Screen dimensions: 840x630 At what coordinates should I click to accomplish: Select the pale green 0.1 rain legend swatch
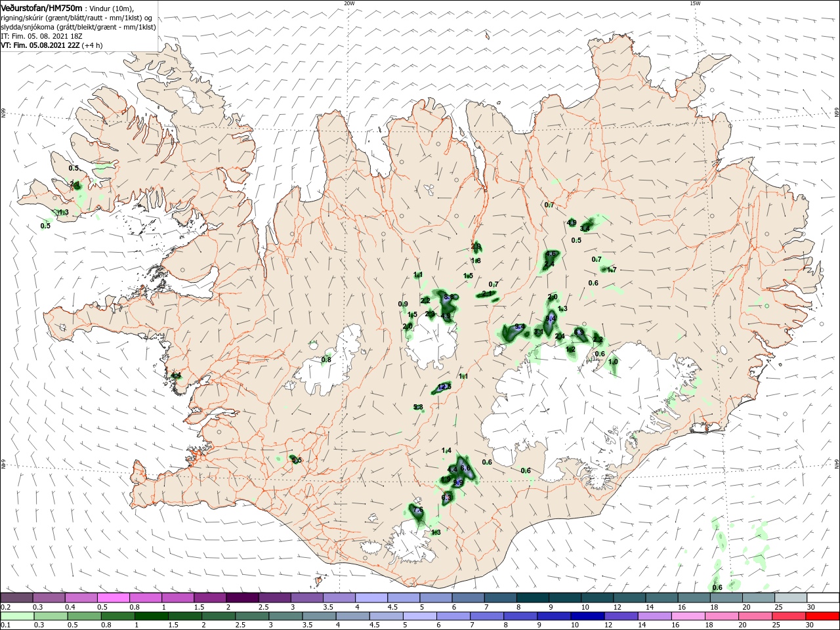pyautogui.click(x=17, y=616)
